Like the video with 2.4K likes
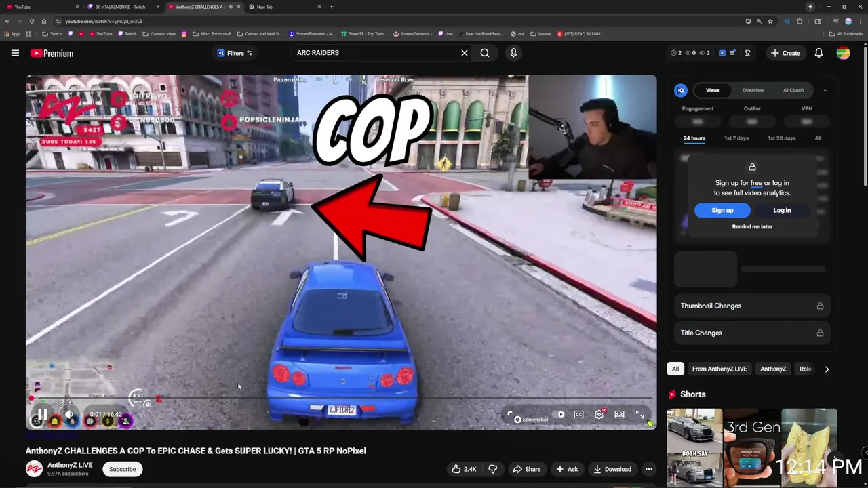The width and height of the screenshot is (868, 488). [465, 469]
